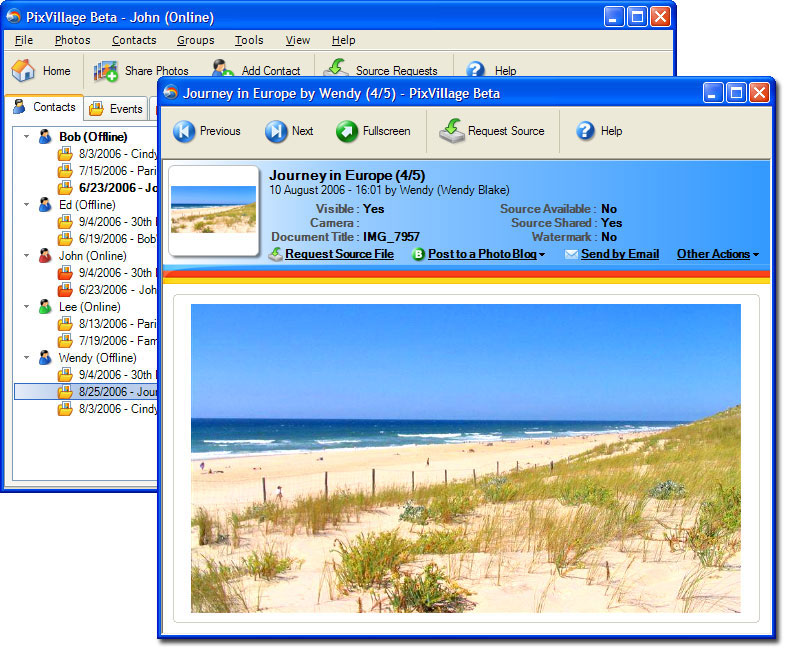The width and height of the screenshot is (789, 654).
Task: Click the Contacts tab icon
Action: pos(20,107)
